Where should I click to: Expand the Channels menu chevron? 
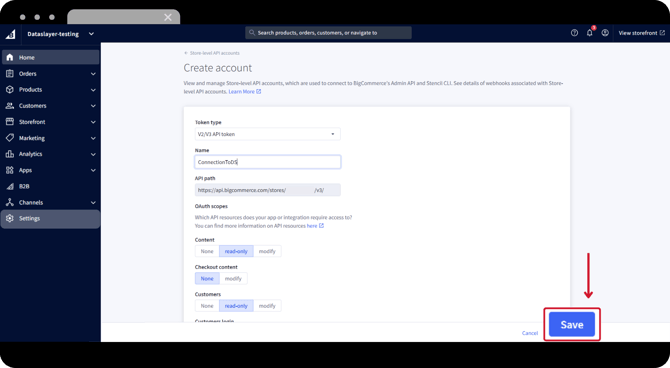[93, 203]
